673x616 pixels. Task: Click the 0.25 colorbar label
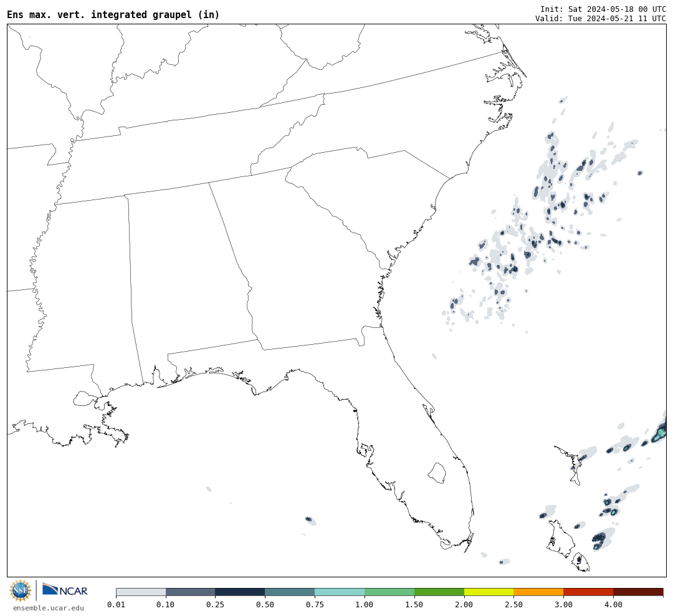[216, 605]
